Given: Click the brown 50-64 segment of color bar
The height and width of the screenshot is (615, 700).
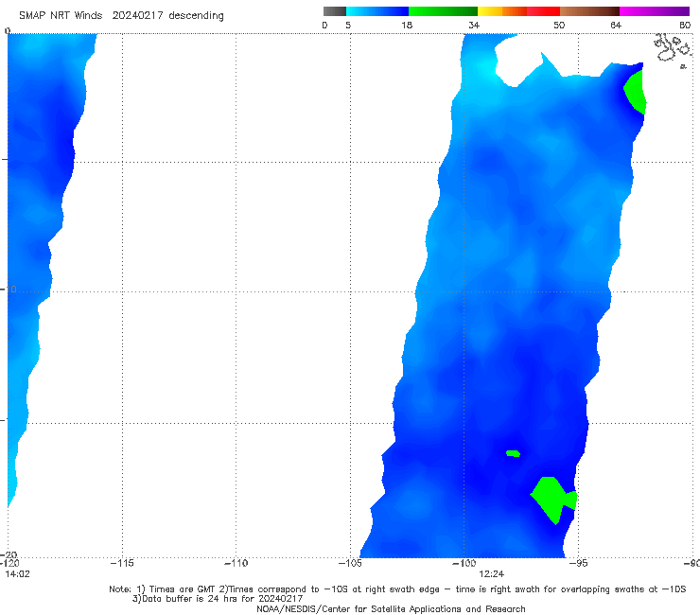Looking at the screenshot, I should click(x=589, y=11).
